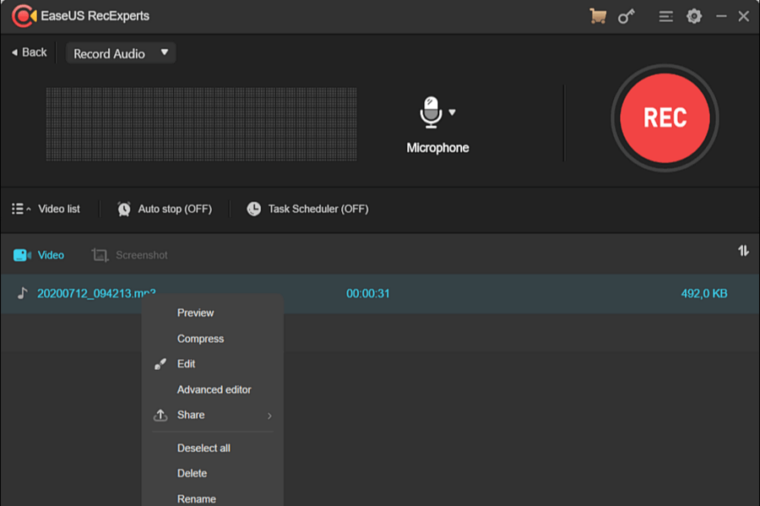Open Advanced editor from context menu
This screenshot has width=760, height=506.
click(213, 390)
